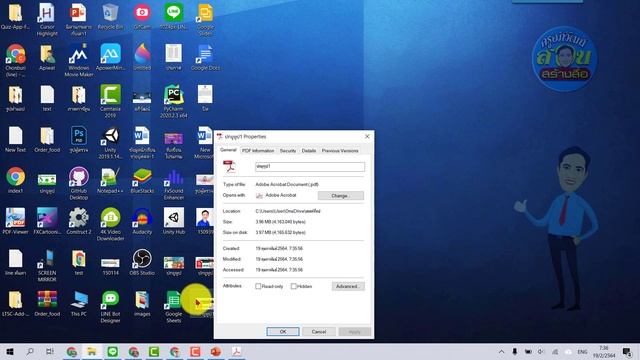640x360 pixels.
Task: Switch to the Details tab
Action: (x=309, y=151)
